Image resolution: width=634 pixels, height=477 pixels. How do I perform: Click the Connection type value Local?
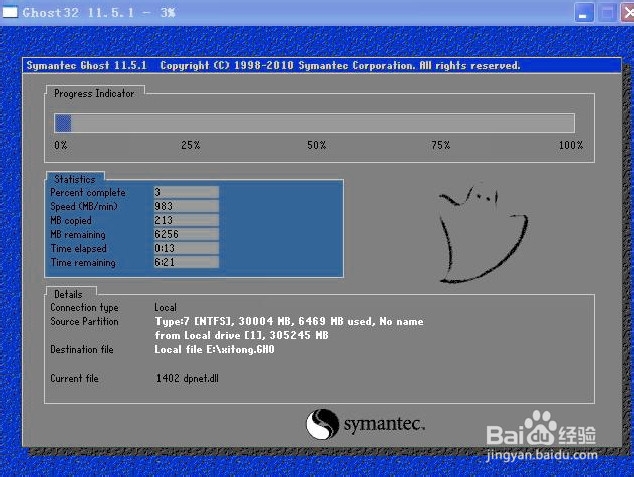point(165,307)
